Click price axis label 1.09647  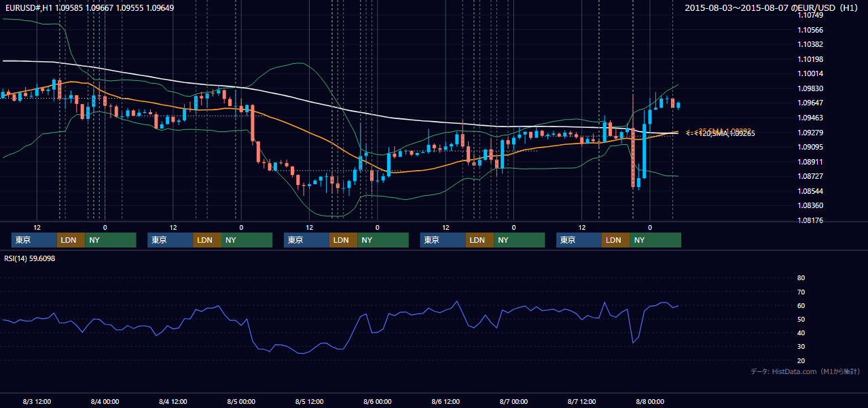pos(810,103)
